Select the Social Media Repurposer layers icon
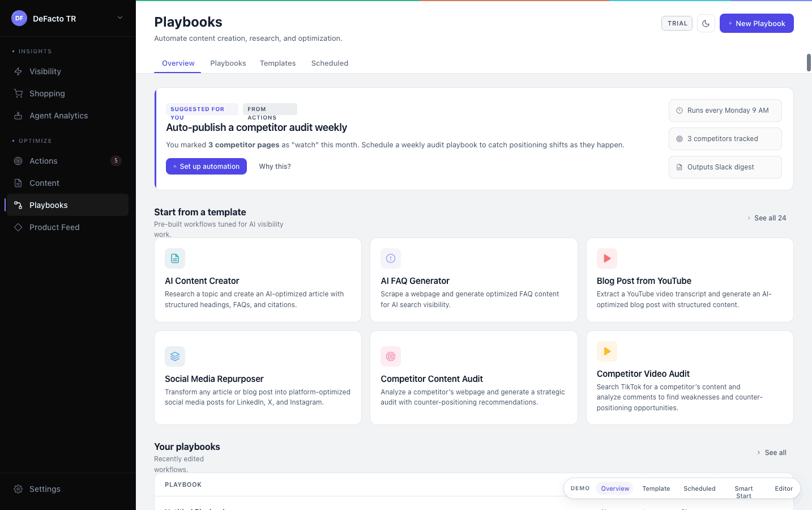The width and height of the screenshot is (812, 510). coord(174,356)
